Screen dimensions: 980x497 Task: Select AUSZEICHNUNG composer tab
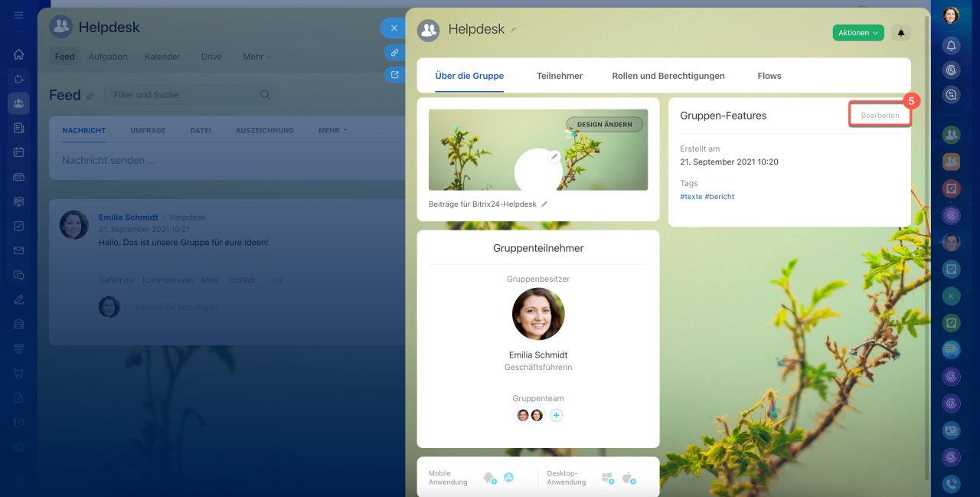click(x=265, y=130)
